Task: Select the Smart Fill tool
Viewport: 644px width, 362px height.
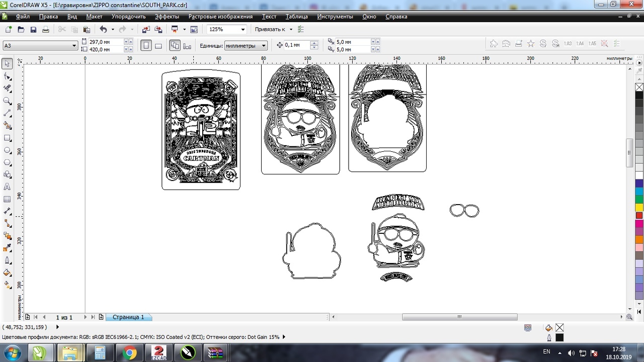Action: 7,125
